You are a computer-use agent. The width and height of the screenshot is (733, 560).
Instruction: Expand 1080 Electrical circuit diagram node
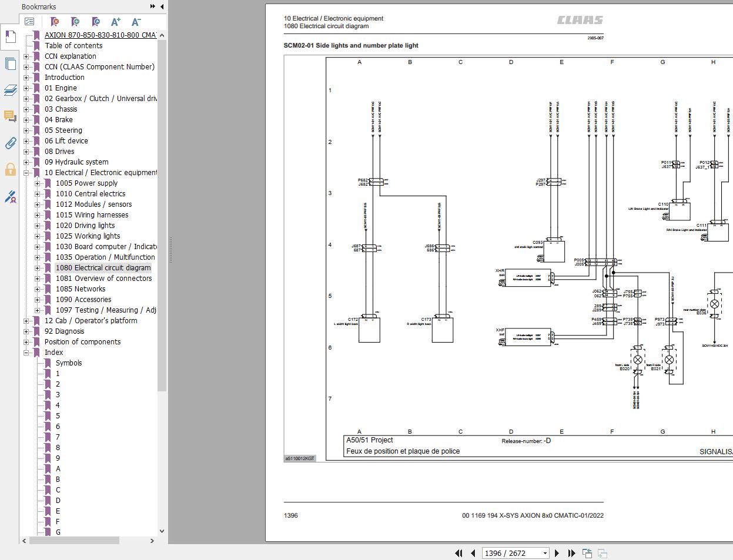pyautogui.click(x=38, y=268)
